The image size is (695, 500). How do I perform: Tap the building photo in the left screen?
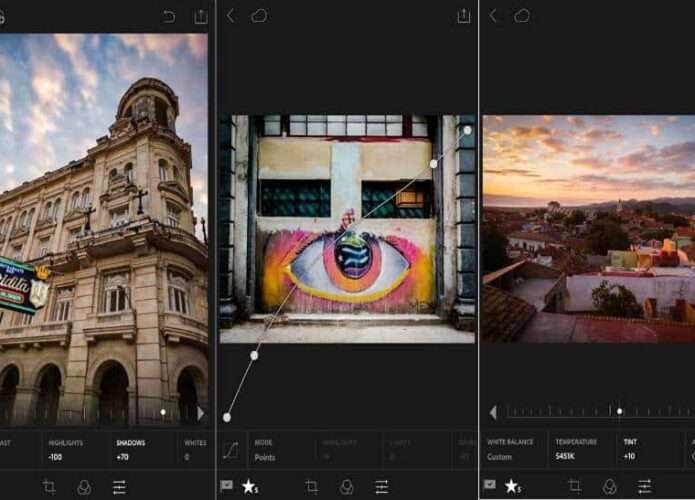click(104, 230)
